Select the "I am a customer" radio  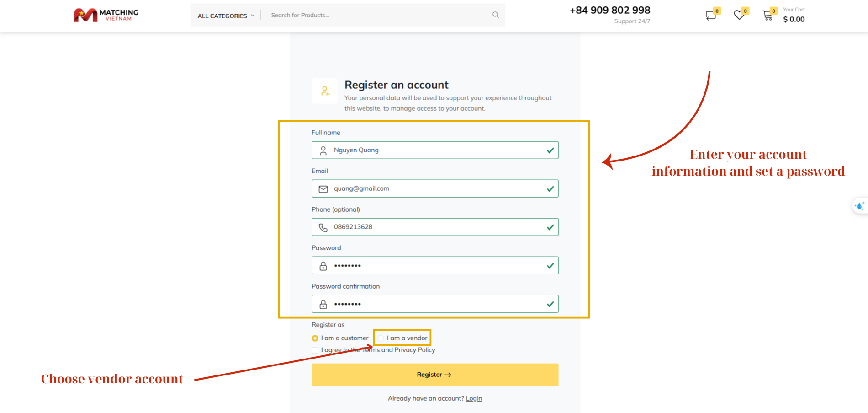coord(315,338)
